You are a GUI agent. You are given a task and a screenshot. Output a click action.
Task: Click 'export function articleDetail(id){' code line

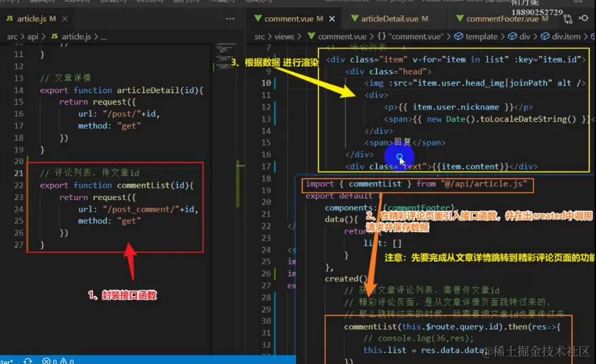tap(122, 90)
